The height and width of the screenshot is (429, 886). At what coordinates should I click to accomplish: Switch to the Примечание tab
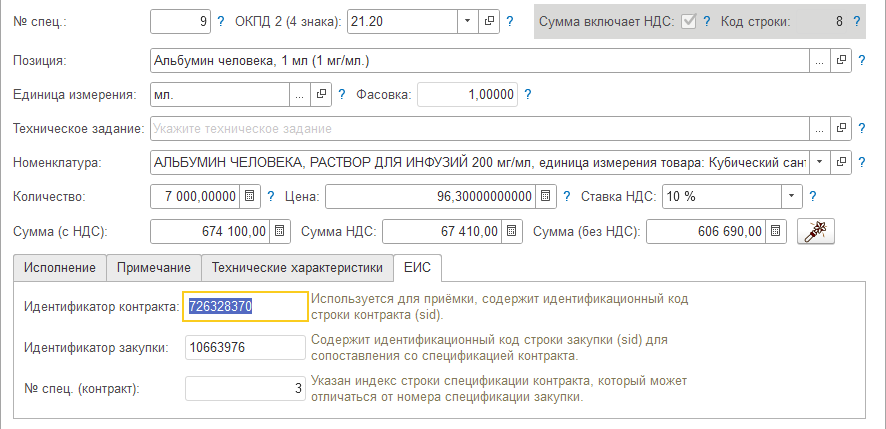point(154,267)
